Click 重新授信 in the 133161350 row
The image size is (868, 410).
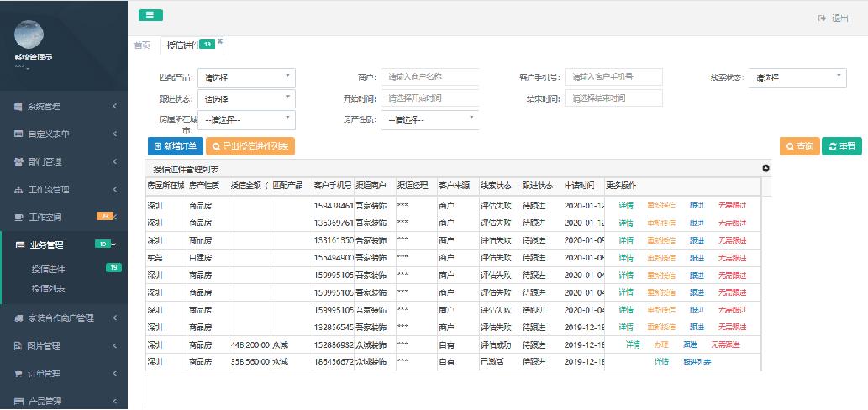tap(661, 240)
